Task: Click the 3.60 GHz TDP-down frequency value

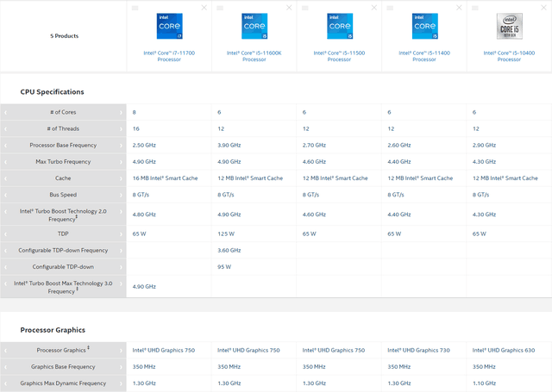Action: pyautogui.click(x=229, y=251)
